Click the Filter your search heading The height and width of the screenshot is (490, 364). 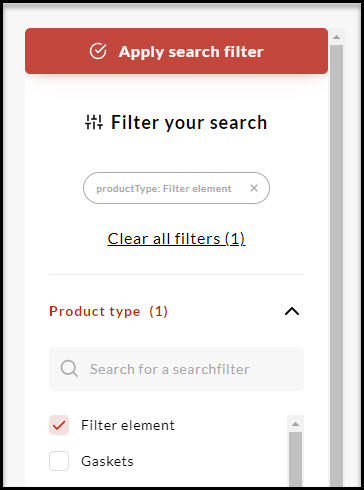(189, 123)
